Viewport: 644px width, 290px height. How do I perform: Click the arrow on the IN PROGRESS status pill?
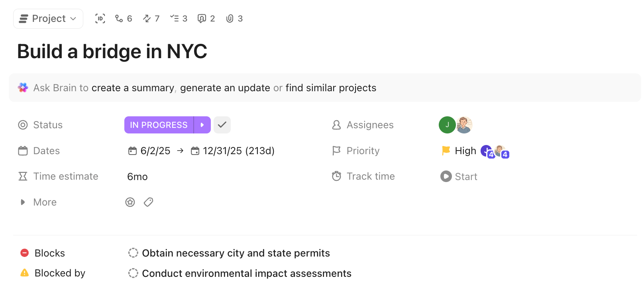[x=202, y=125]
